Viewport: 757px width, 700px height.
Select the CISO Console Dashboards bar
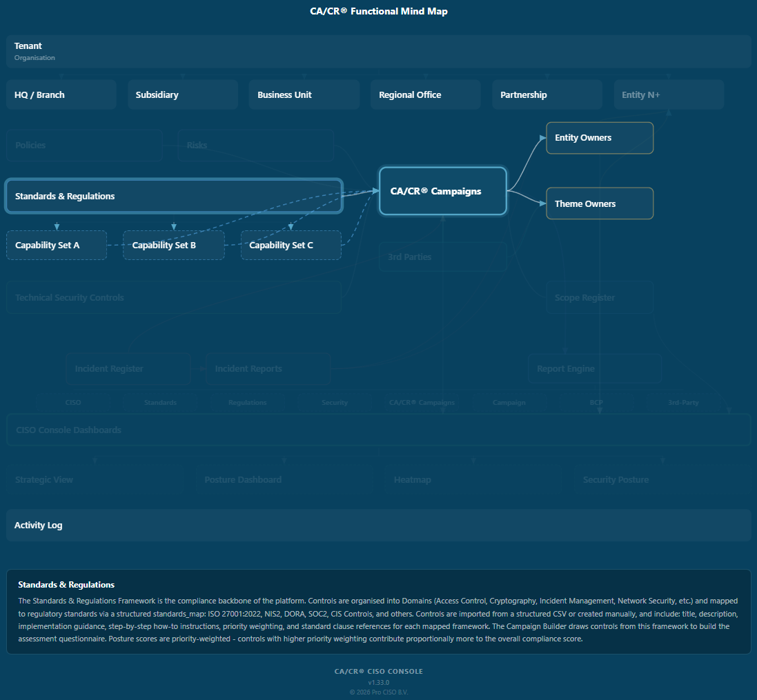[378, 430]
